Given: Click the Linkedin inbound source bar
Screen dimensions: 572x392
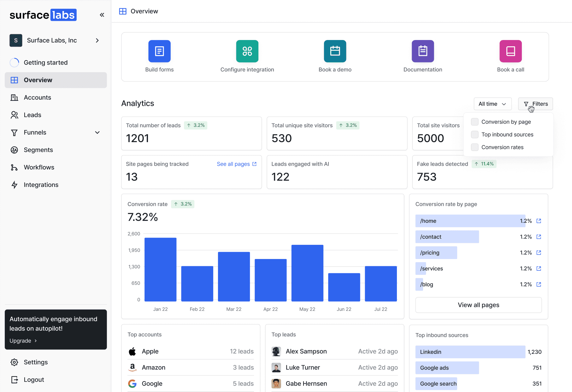Looking at the screenshot, I should pos(470,352).
